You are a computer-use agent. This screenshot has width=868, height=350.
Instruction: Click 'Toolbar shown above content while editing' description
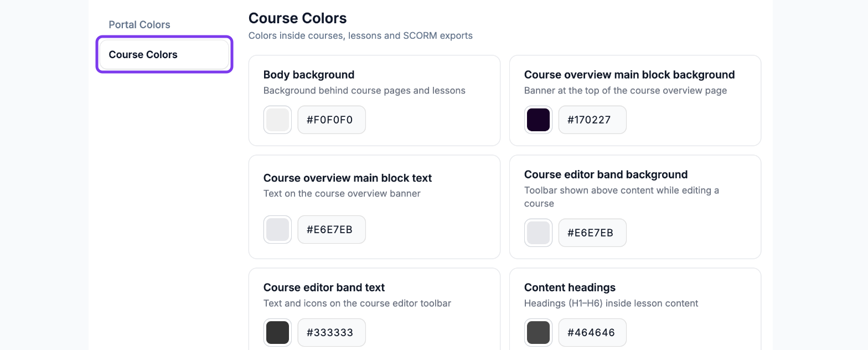coord(622,197)
